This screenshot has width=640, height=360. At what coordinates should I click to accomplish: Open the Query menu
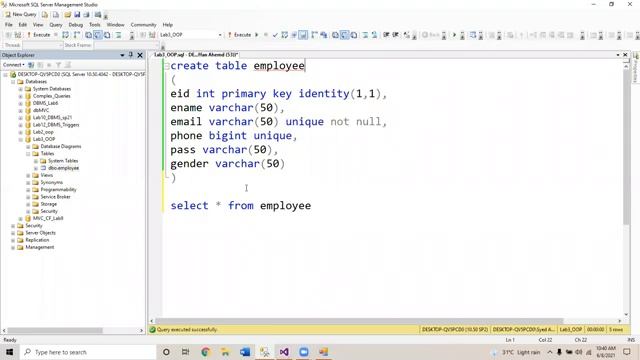tap(56, 25)
